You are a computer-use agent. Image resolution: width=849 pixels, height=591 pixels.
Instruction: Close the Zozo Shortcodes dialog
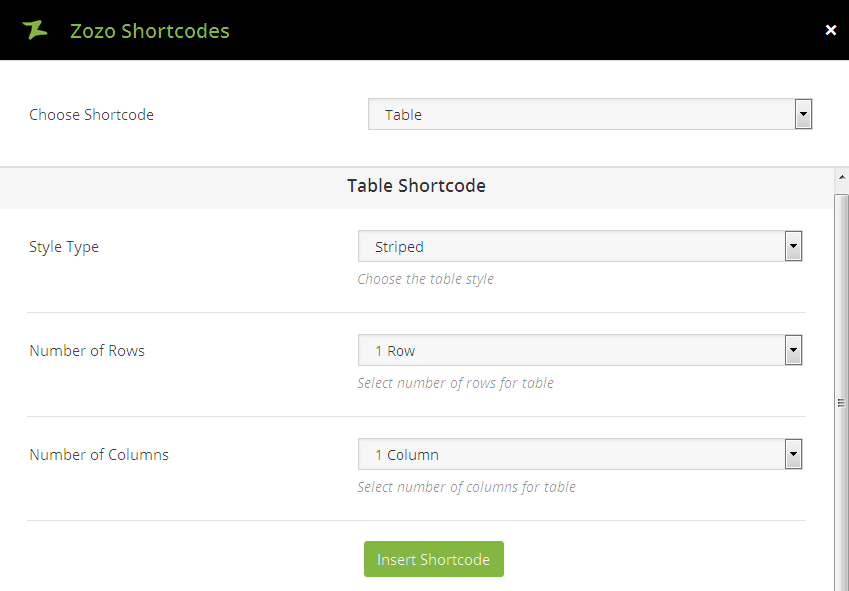tap(830, 30)
